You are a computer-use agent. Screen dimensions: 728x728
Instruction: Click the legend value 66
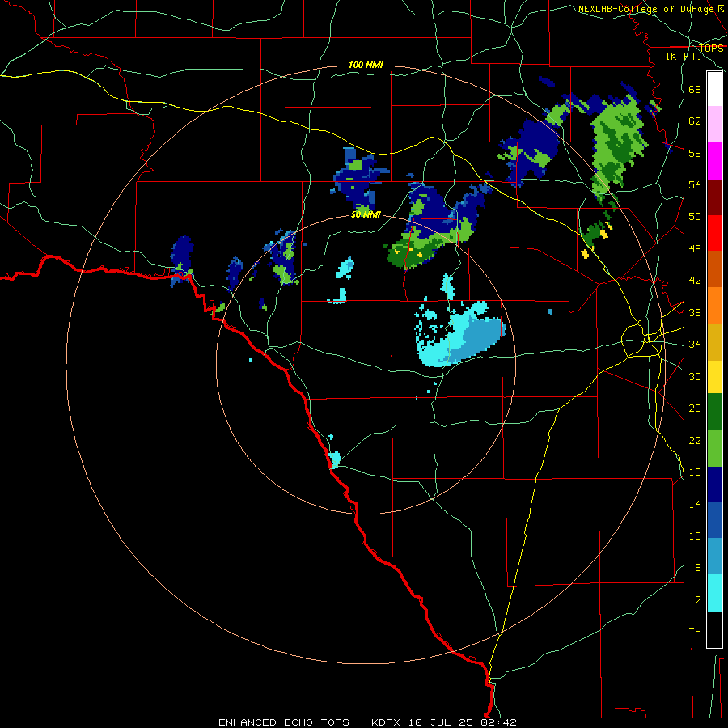695,89
